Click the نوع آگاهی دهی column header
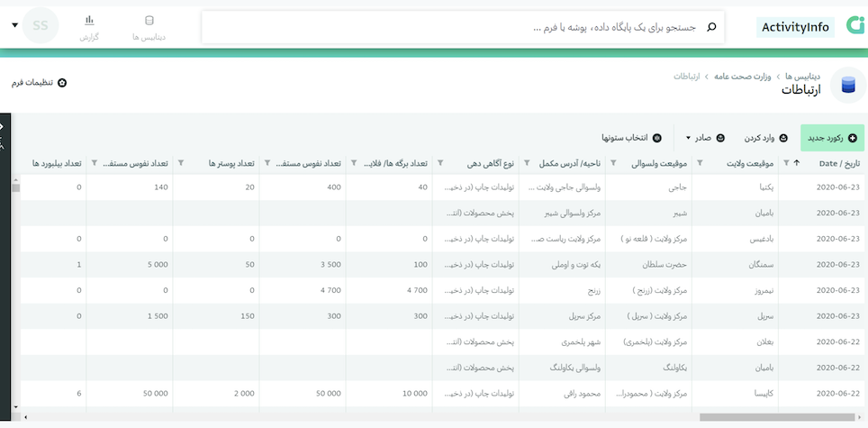Screen dimensions: 868x428 [489, 163]
